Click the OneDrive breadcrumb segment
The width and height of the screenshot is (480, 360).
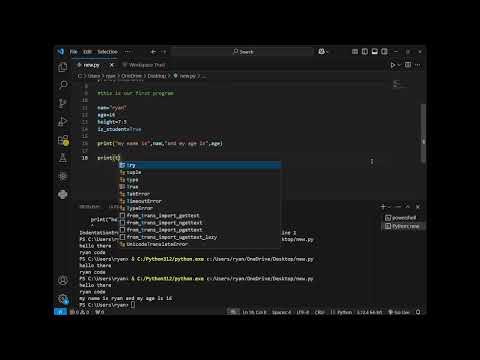click(x=131, y=76)
